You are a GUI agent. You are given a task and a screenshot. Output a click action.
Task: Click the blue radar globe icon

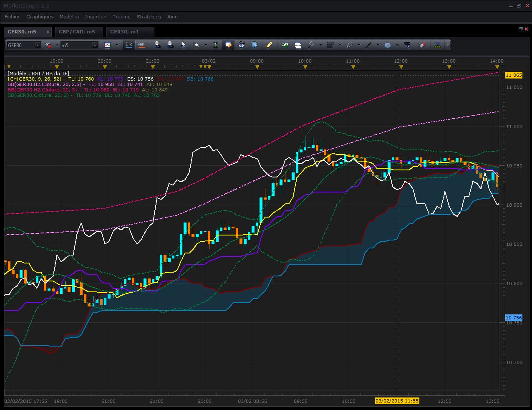click(x=254, y=45)
